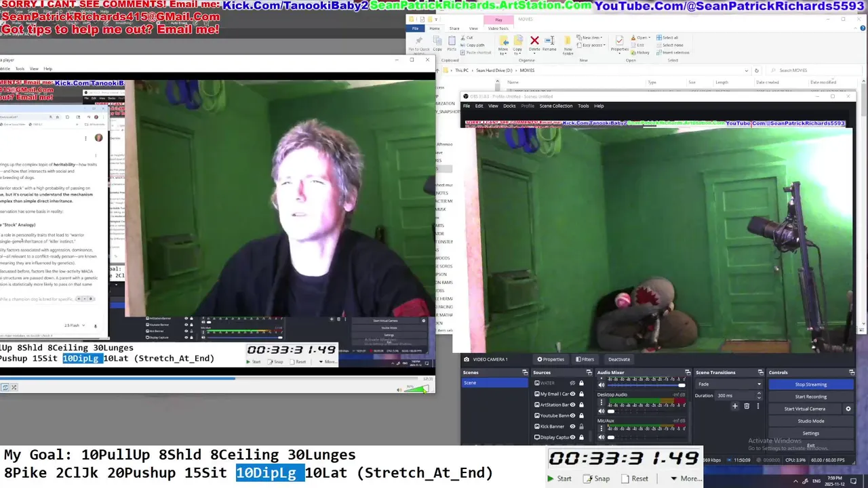Toggle lock on WATER source
This screenshot has height=488, width=868.
tap(581, 383)
